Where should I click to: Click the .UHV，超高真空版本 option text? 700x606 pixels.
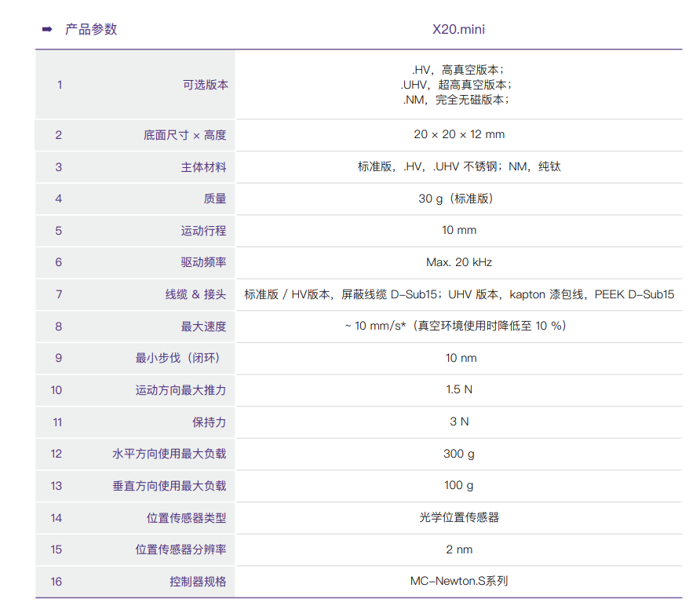[458, 85]
